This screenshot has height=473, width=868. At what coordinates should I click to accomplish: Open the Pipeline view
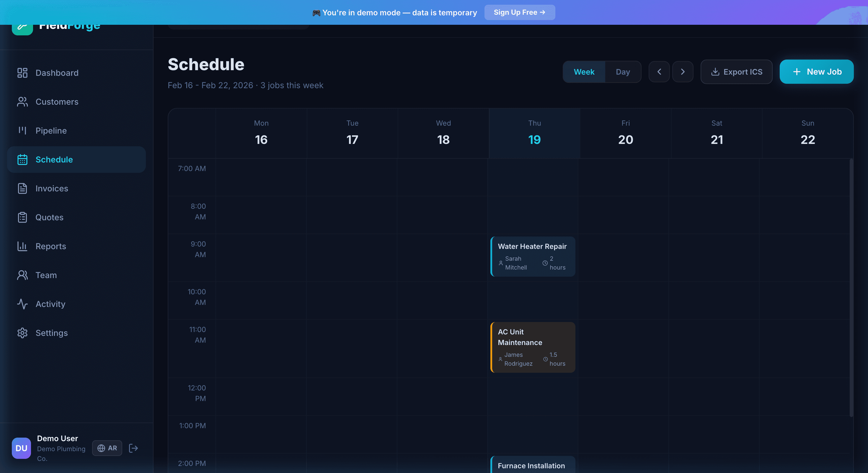pos(51,131)
